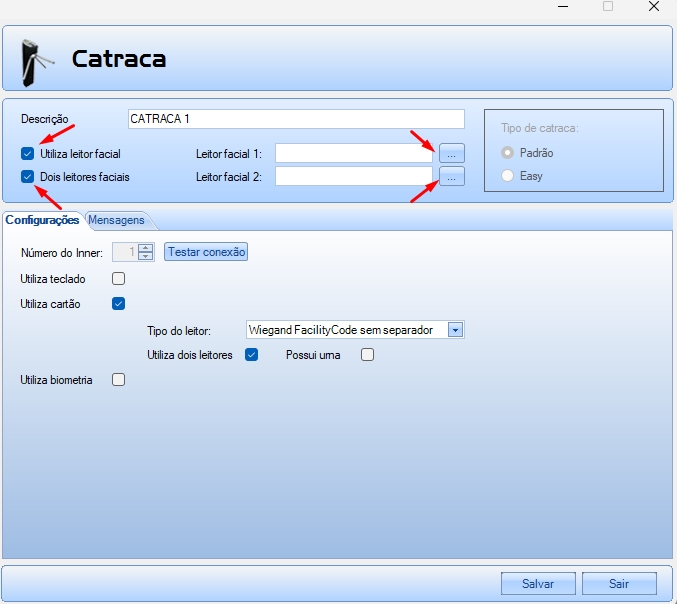Expand the Tipo do leitor dropdown
Screen dimensions: 677x604
455,329
